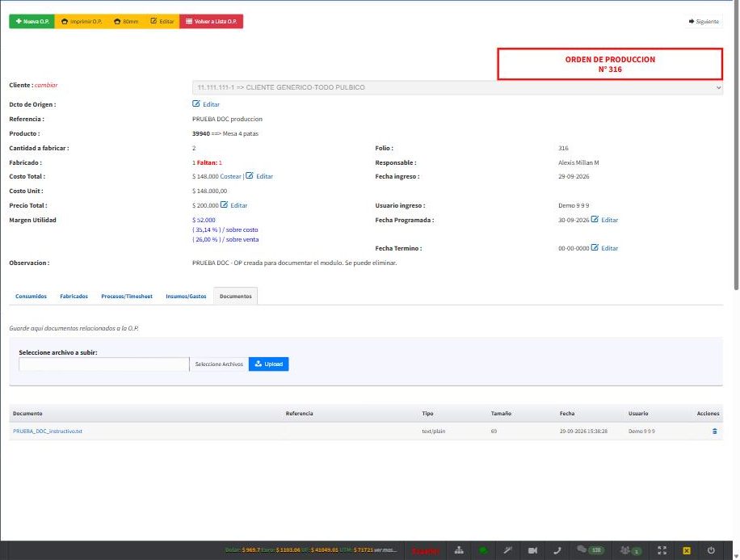Open the organization chart icon in bottom bar
The height and width of the screenshot is (560, 740).
click(x=459, y=550)
